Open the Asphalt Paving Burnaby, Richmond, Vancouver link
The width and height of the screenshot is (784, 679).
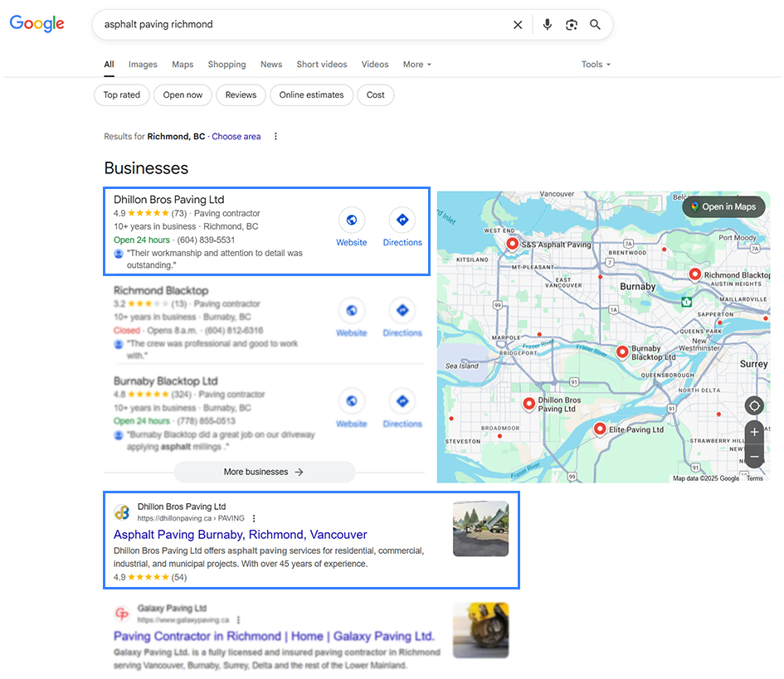click(x=240, y=535)
